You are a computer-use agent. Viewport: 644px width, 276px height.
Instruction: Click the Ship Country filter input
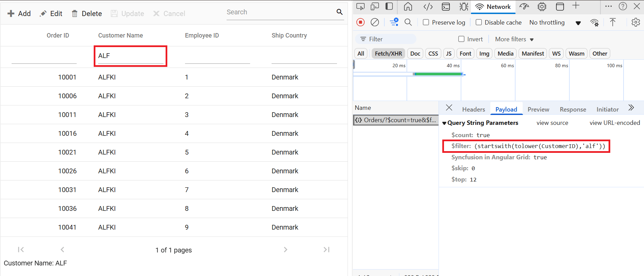[304, 56]
